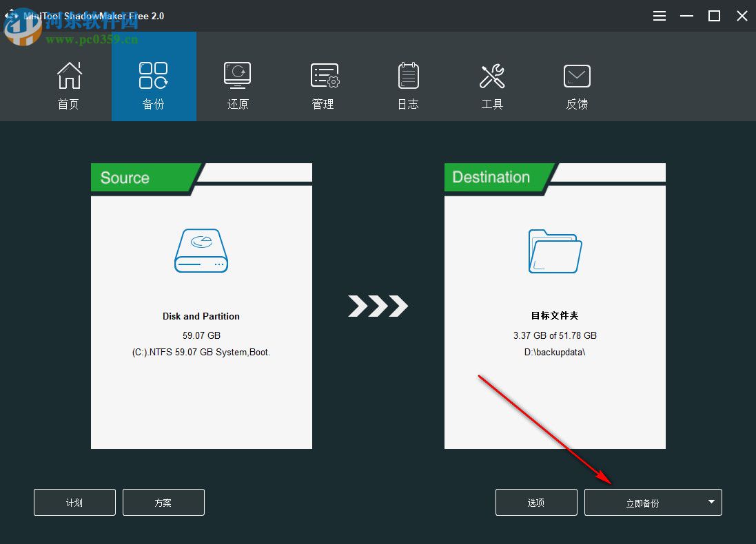The width and height of the screenshot is (756, 544).
Task: Click the folder icon in Destination panel
Action: 555,250
